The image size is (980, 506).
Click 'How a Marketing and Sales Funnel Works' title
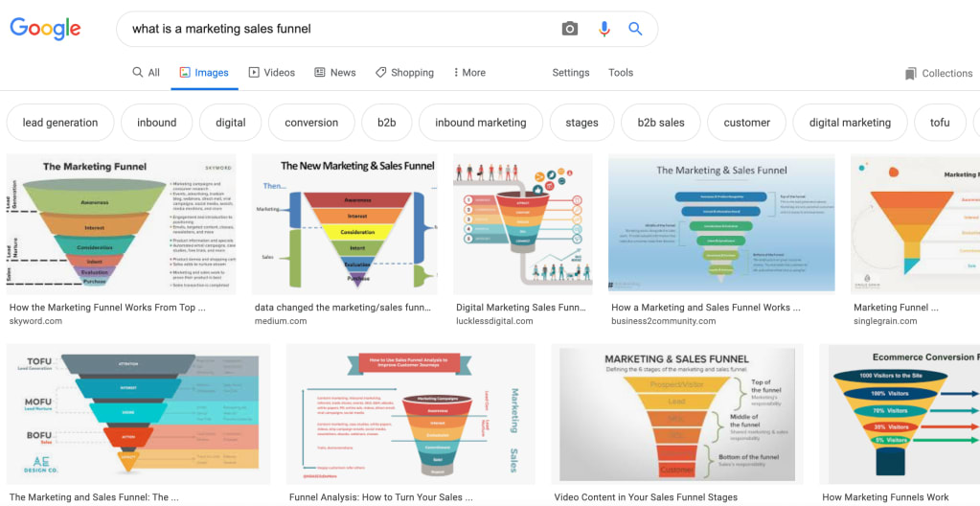[705, 308]
